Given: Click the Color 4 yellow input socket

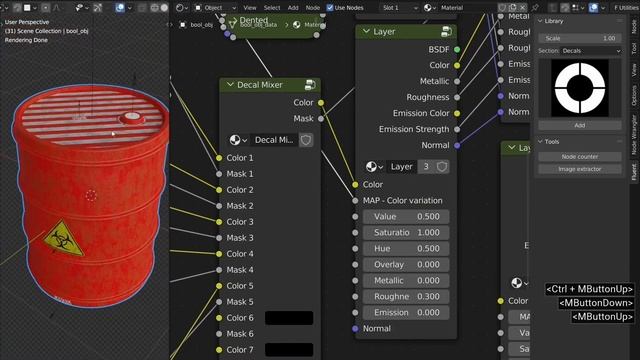Looking at the screenshot, I should [219, 254].
